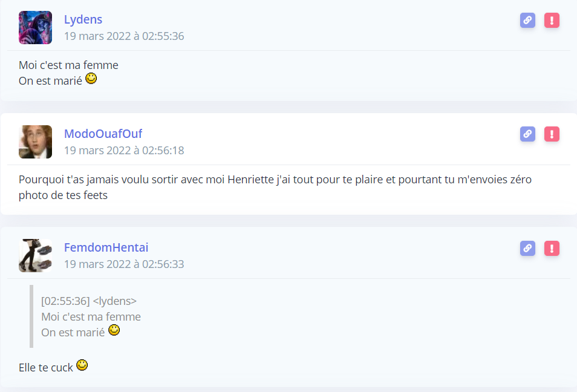The height and width of the screenshot is (392, 577).
Task: Click ModoOuafOuf's avatar picture
Action: 35,142
